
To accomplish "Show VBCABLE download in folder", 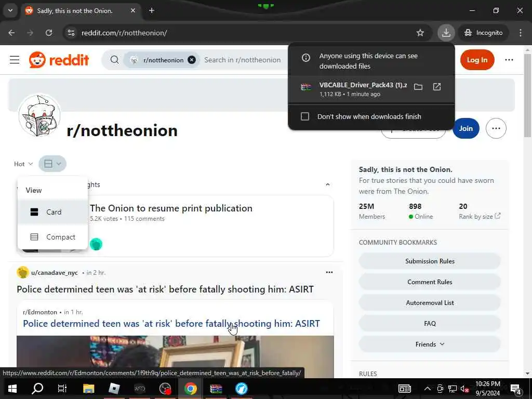I will 418,87.
